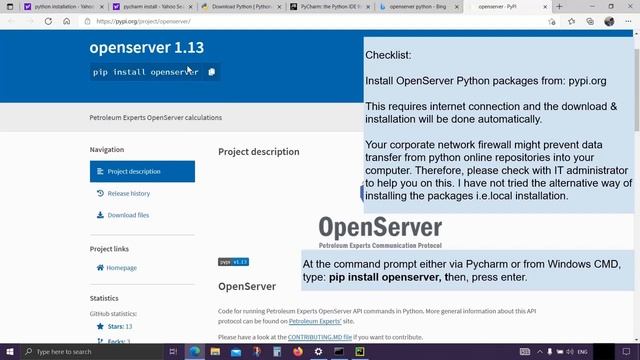Switch to the Download Python tab

click(242, 7)
